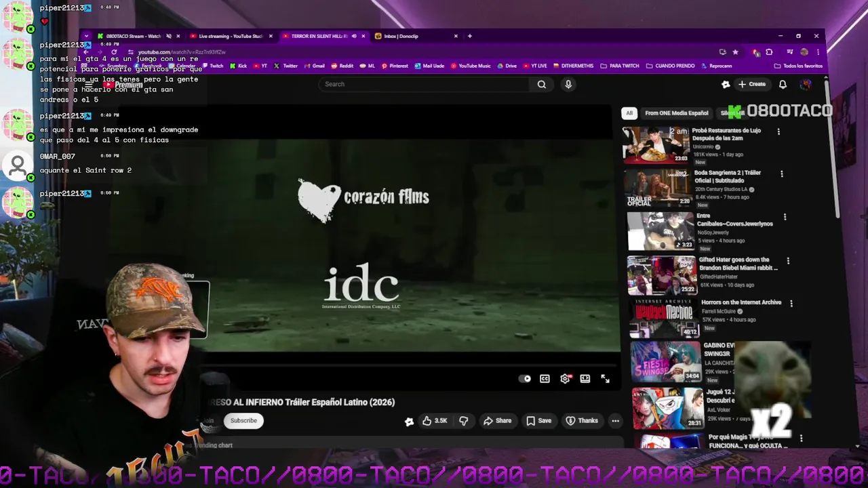Open options for Horrors Internet Archive video
This screenshot has height=488, width=868.
791,304
